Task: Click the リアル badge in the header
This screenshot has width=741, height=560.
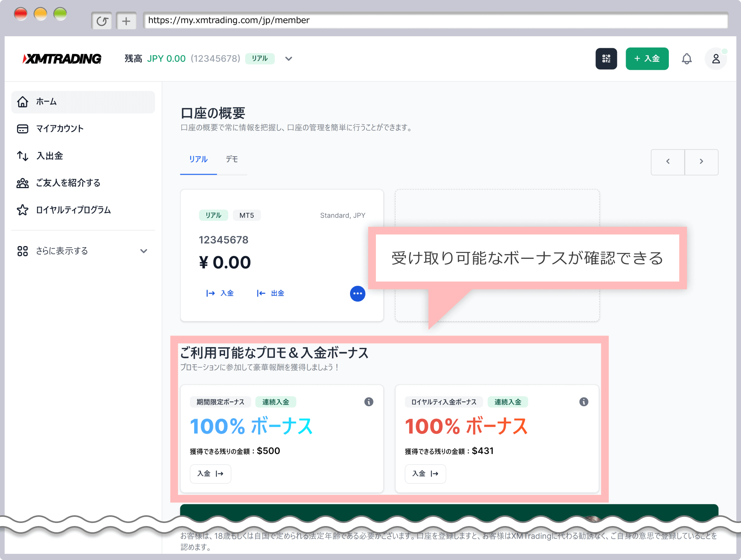Action: (x=260, y=59)
